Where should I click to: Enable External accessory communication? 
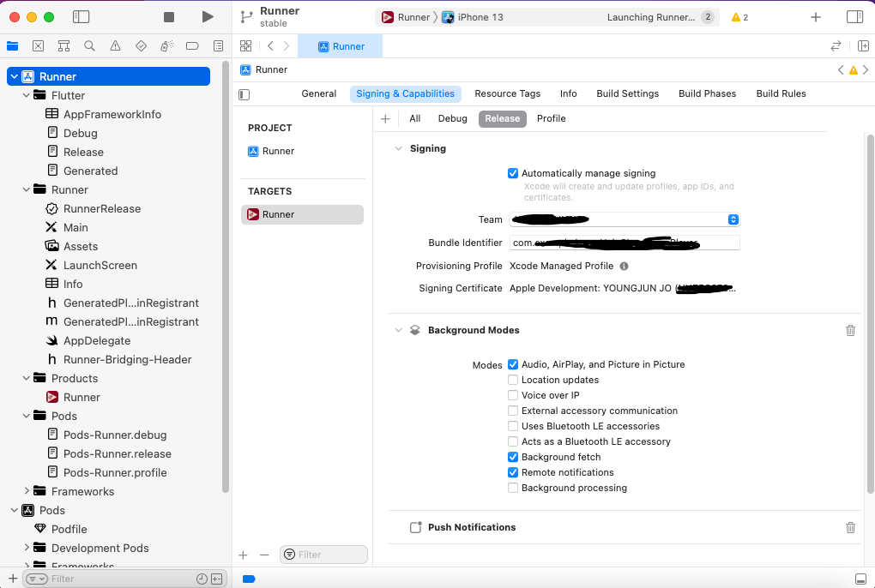[513, 411]
